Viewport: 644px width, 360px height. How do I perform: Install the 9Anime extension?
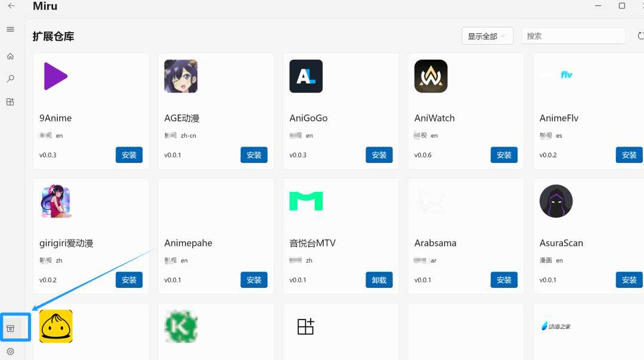pos(129,155)
